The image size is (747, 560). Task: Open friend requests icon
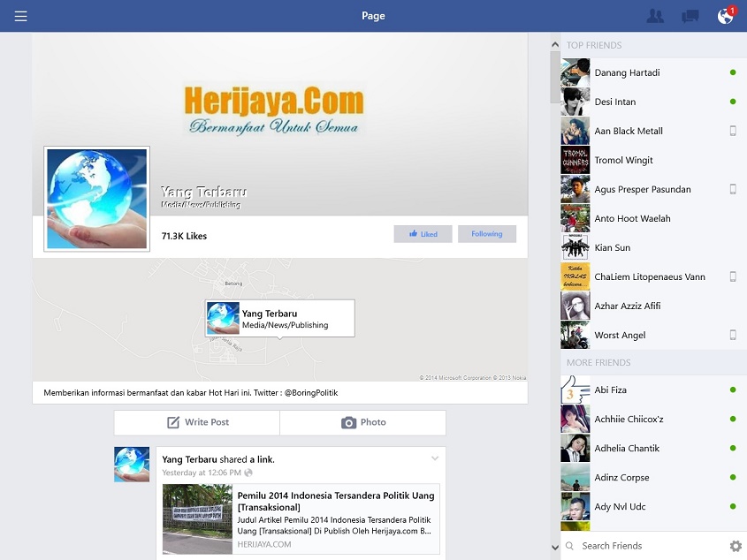click(655, 16)
